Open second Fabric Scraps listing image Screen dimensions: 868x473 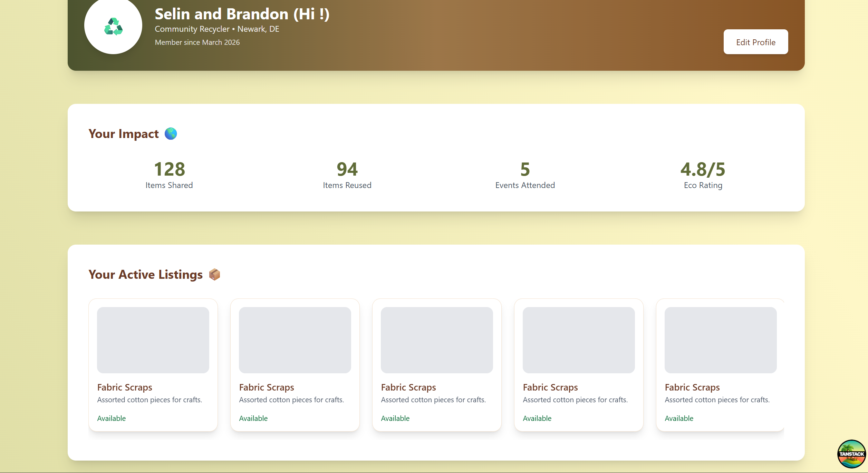tap(295, 340)
